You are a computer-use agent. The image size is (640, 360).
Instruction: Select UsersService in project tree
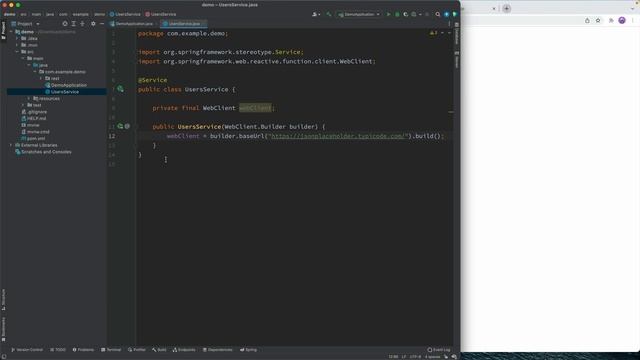65,92
